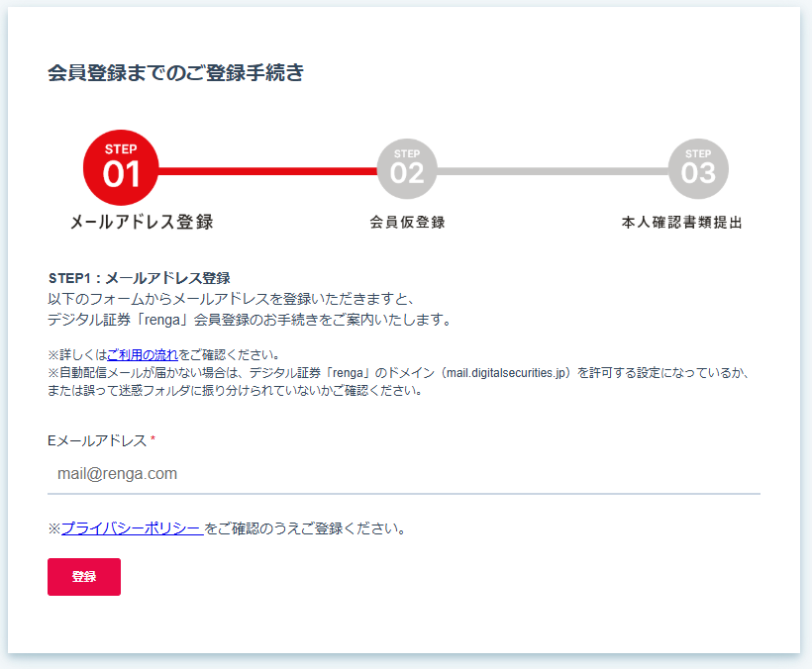Focus the mail@renga.com email input field

403,474
